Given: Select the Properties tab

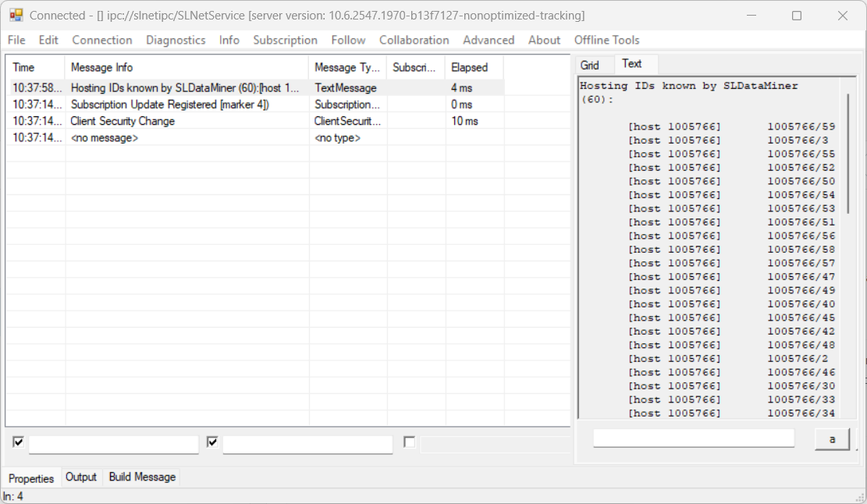Looking at the screenshot, I should pyautogui.click(x=31, y=477).
